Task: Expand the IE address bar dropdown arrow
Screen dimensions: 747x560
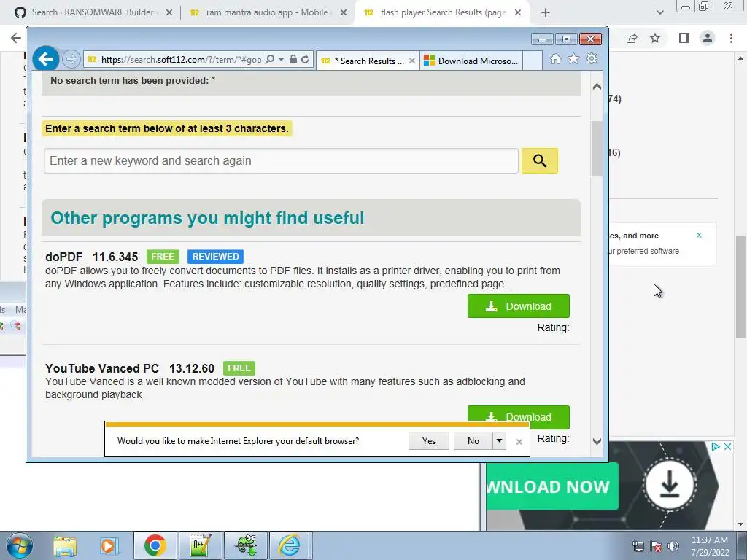Action: 281,60
